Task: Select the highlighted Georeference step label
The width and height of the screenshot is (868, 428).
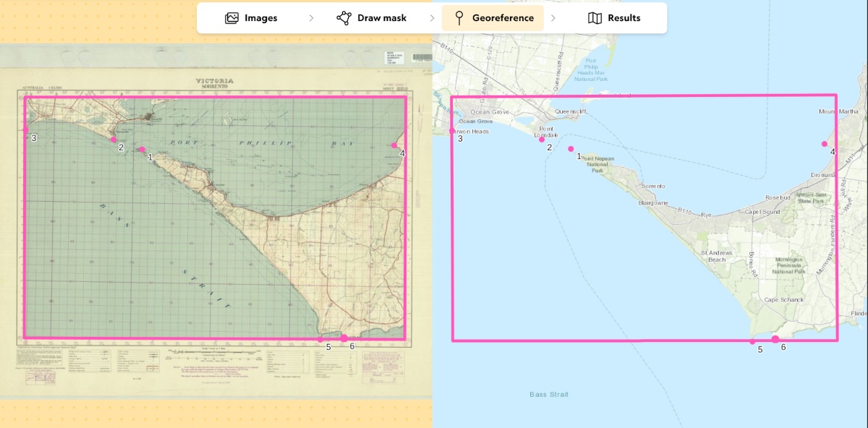Action: (x=503, y=18)
